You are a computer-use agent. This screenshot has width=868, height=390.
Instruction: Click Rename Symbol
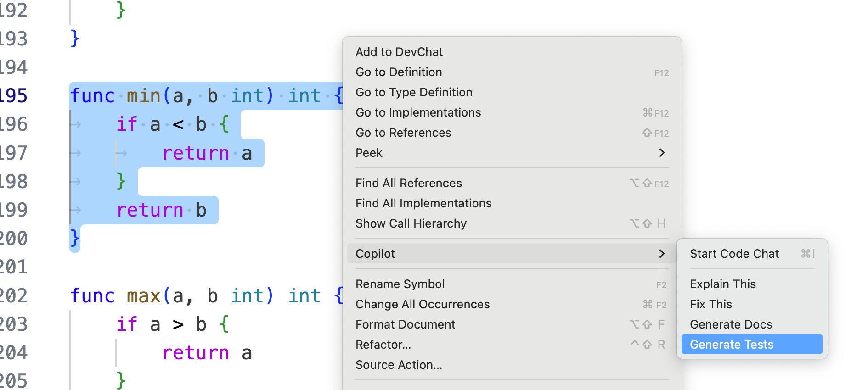(400, 284)
